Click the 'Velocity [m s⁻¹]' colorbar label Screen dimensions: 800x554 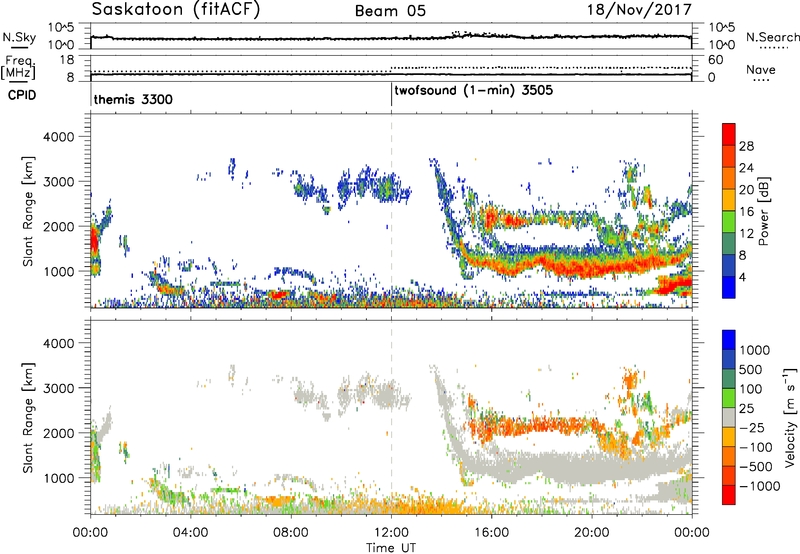pos(790,417)
